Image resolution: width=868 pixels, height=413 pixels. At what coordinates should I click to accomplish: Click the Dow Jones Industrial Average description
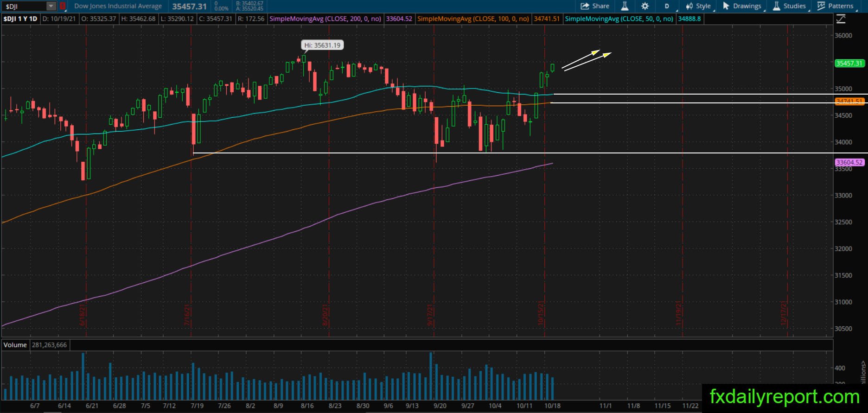coord(118,6)
